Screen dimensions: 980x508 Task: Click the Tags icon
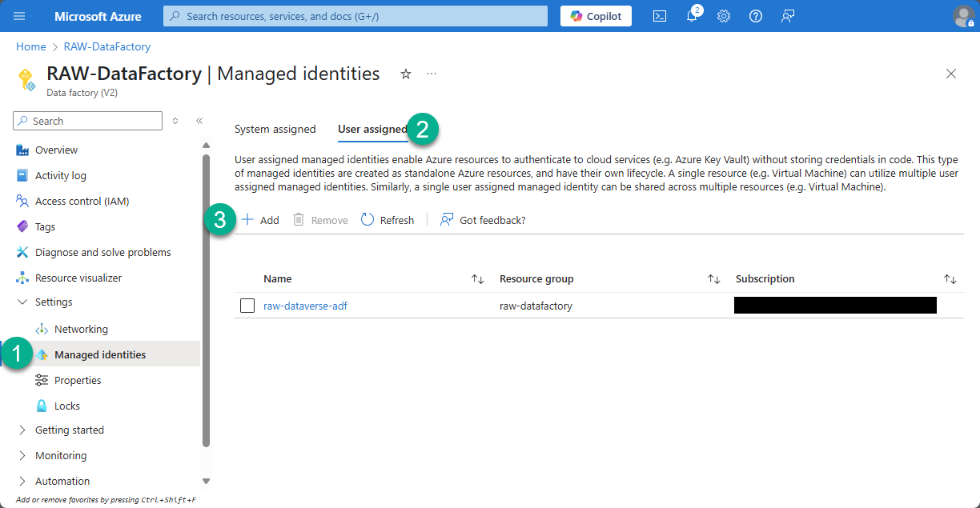pos(22,226)
